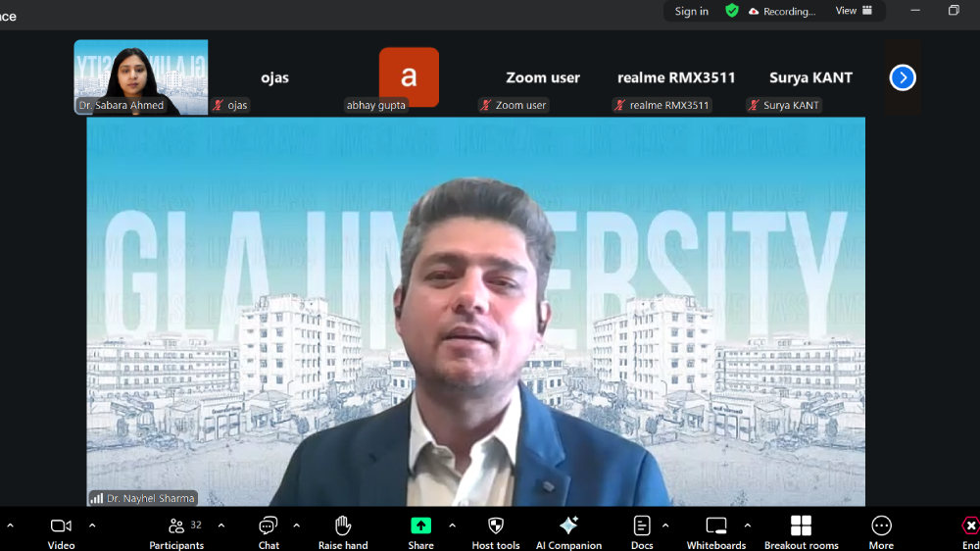
Task: Click muted mic icon beside realme RMX3511 label
Action: 619,105
